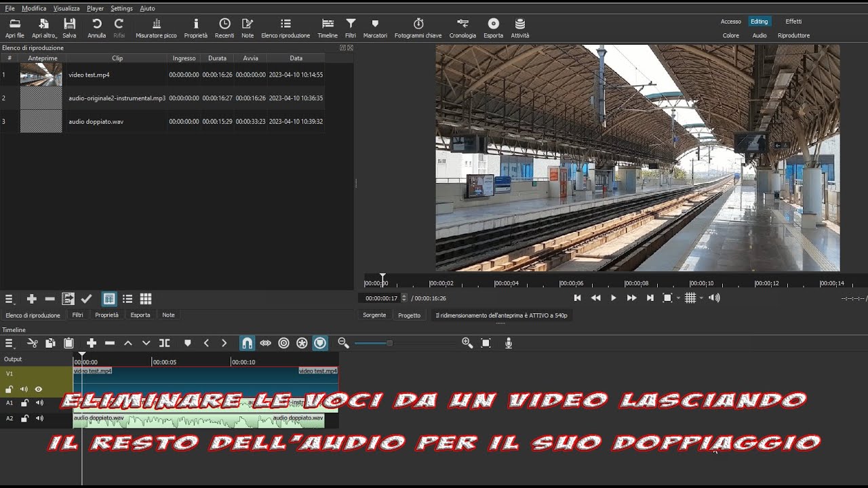The image size is (868, 488).
Task: Click zoom timeline to fit icon
Action: [x=486, y=344]
